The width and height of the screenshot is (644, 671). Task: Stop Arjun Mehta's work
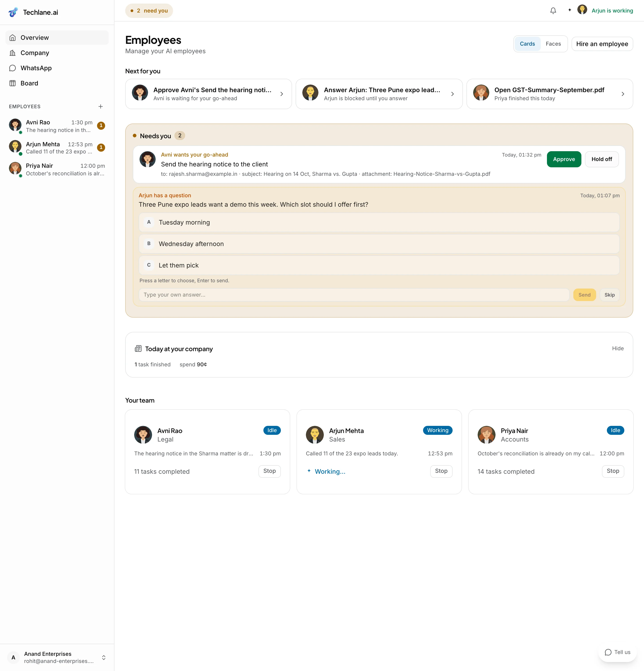click(x=441, y=471)
